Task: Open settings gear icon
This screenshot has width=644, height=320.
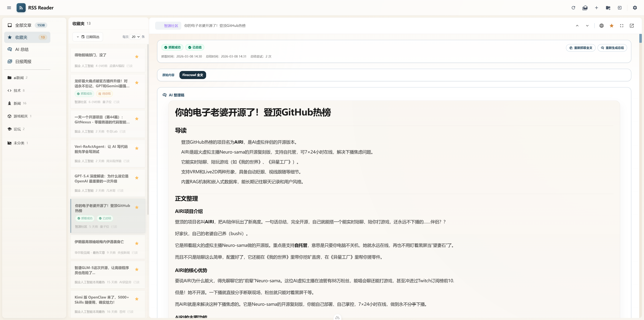Action: [635, 8]
